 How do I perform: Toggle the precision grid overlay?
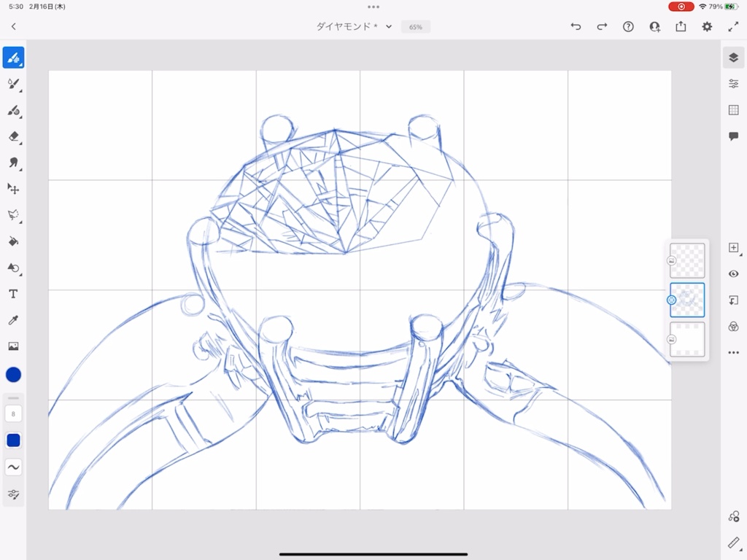click(733, 109)
